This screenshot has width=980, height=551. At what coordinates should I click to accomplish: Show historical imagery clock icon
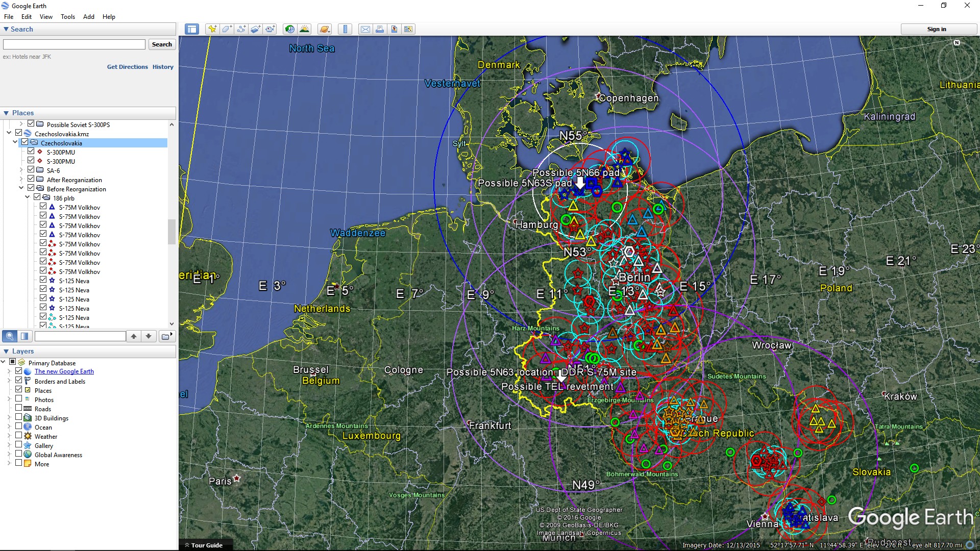point(290,29)
